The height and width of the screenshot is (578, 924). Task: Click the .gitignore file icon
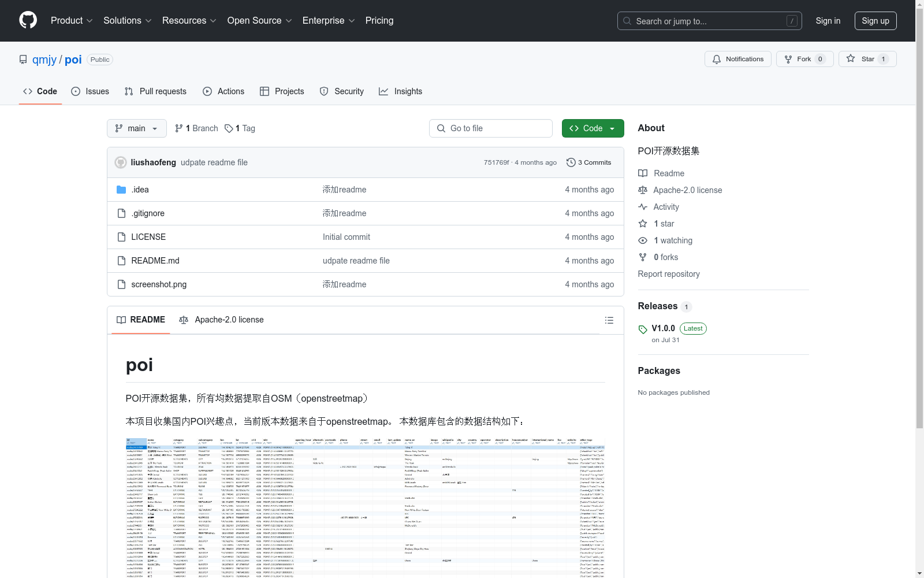pos(121,213)
